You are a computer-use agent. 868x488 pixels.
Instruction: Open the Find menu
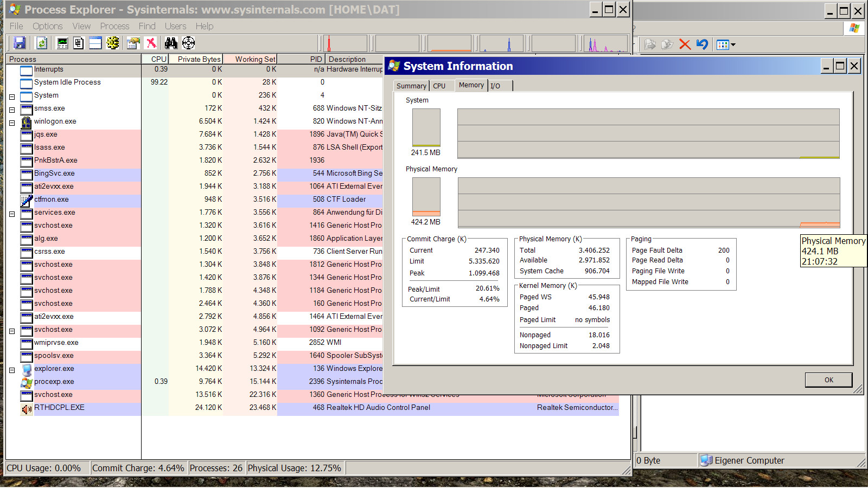pyautogui.click(x=147, y=26)
